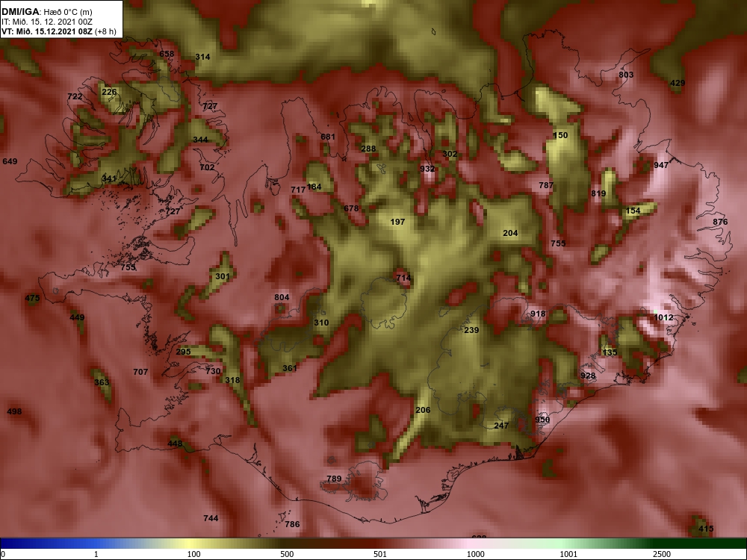Click the 154 value label

tap(633, 211)
